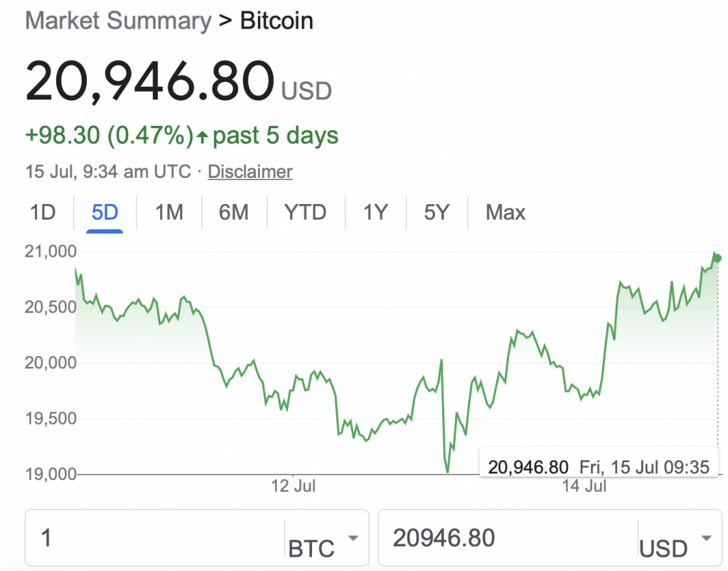This screenshot has width=728, height=571.
Task: Go to Market Summary breadcrumb
Action: point(119,21)
